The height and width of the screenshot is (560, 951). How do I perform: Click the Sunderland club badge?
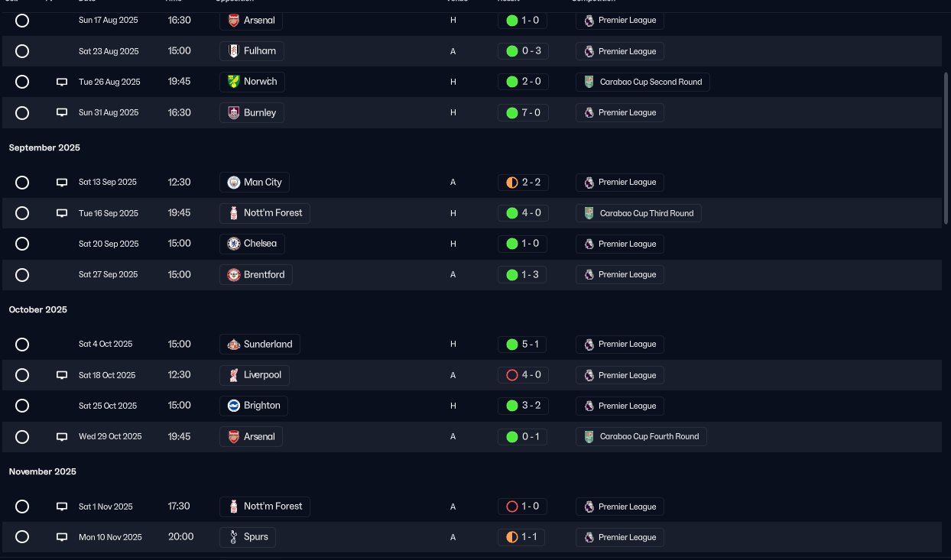click(234, 345)
